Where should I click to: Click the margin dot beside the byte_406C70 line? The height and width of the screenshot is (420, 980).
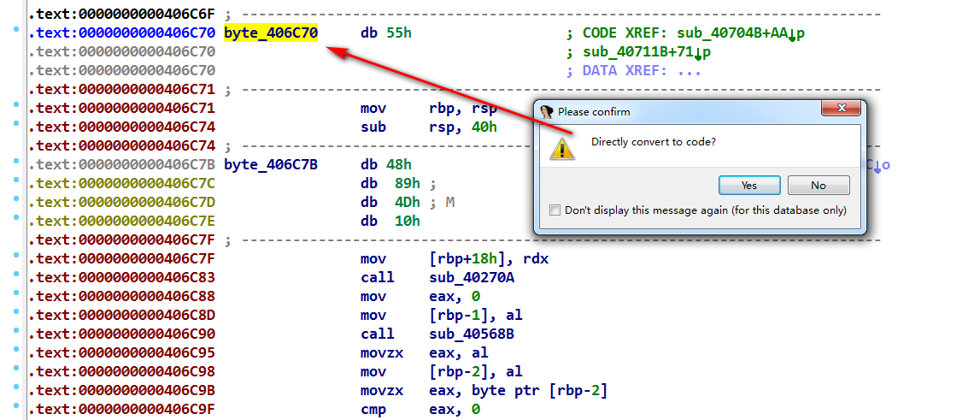point(18,33)
